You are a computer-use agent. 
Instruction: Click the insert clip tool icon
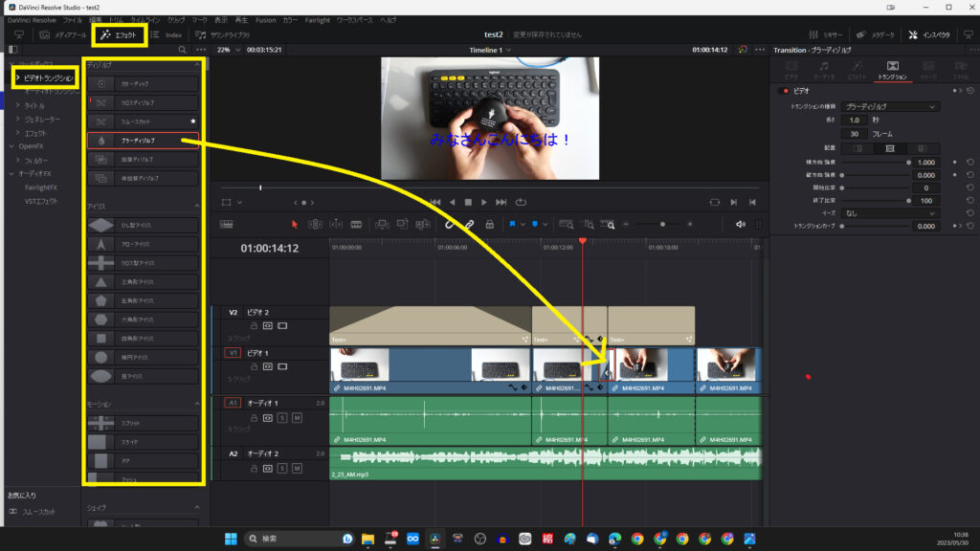382,224
